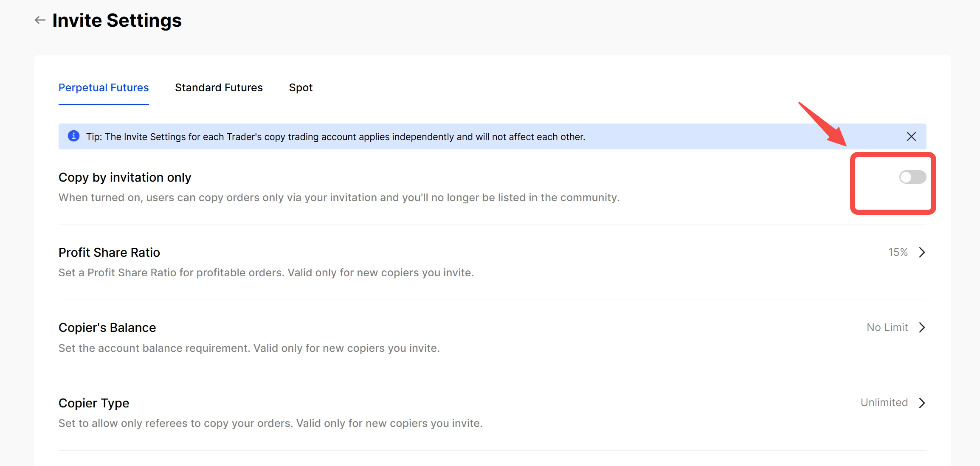Toggle Copy by invitation only switch
Screen dimensions: 980x466
click(912, 177)
